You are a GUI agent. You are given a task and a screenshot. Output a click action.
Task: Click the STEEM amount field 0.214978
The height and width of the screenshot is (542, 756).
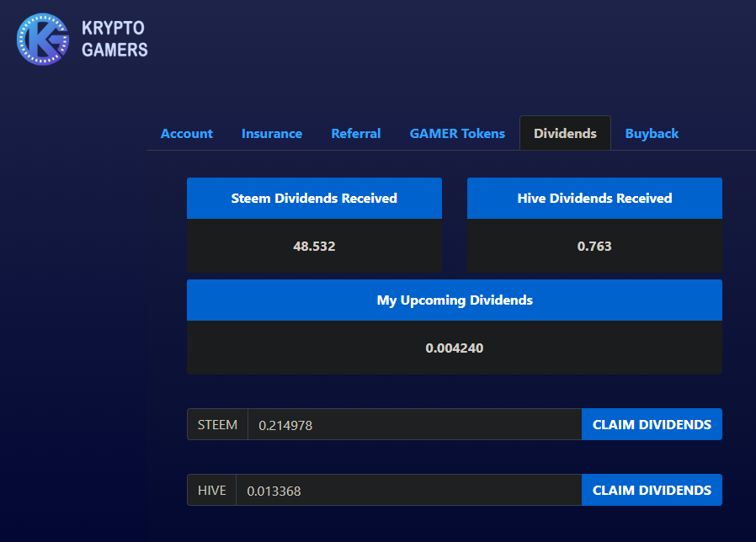pos(415,424)
